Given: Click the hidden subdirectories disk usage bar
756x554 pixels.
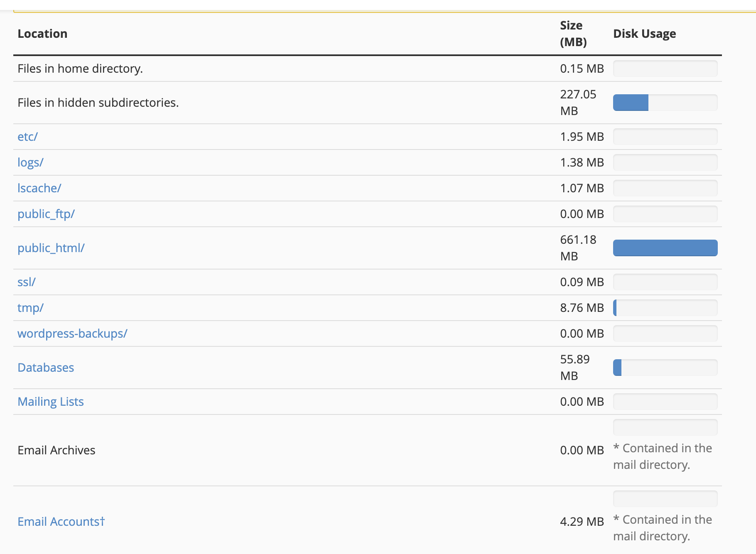Looking at the screenshot, I should pos(665,103).
